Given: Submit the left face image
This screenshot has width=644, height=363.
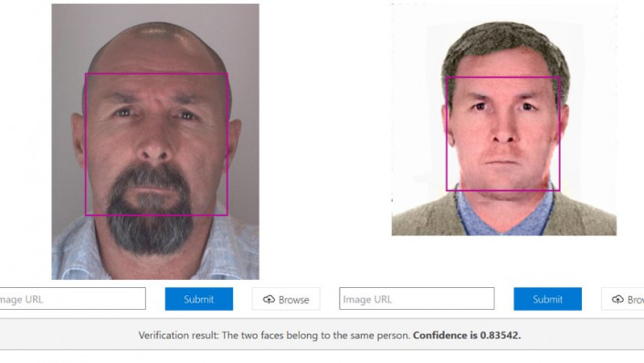Looking at the screenshot, I should coord(199,299).
